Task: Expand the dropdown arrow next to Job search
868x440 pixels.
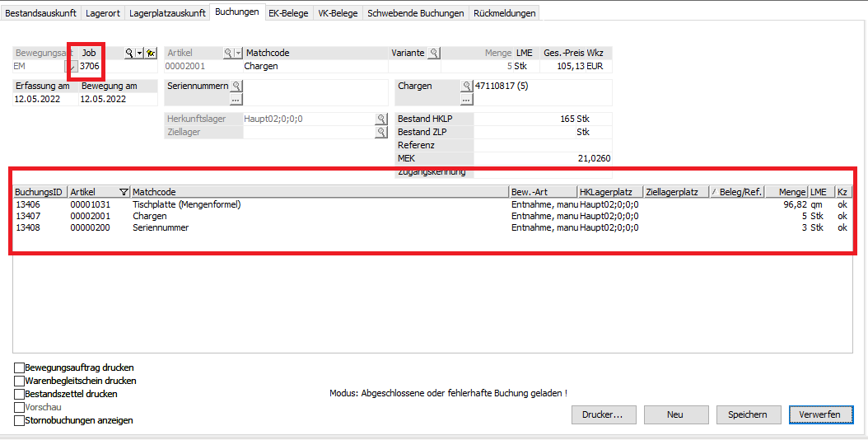Action: [139, 53]
